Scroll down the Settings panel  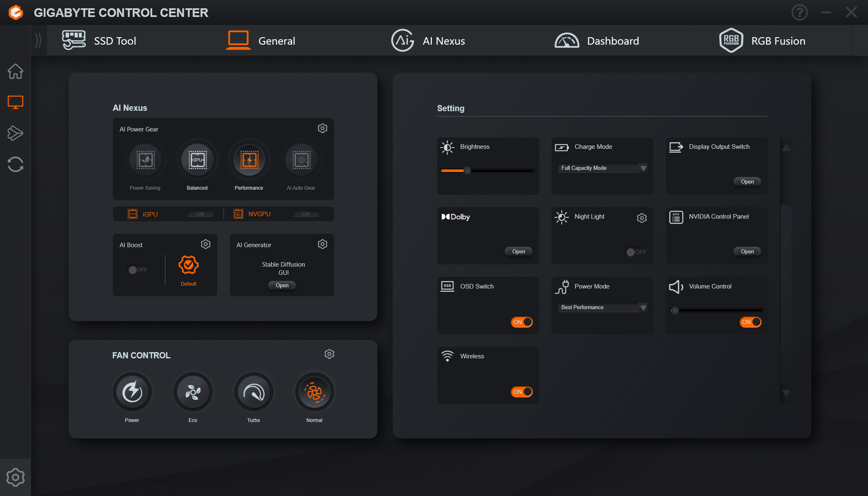point(786,393)
